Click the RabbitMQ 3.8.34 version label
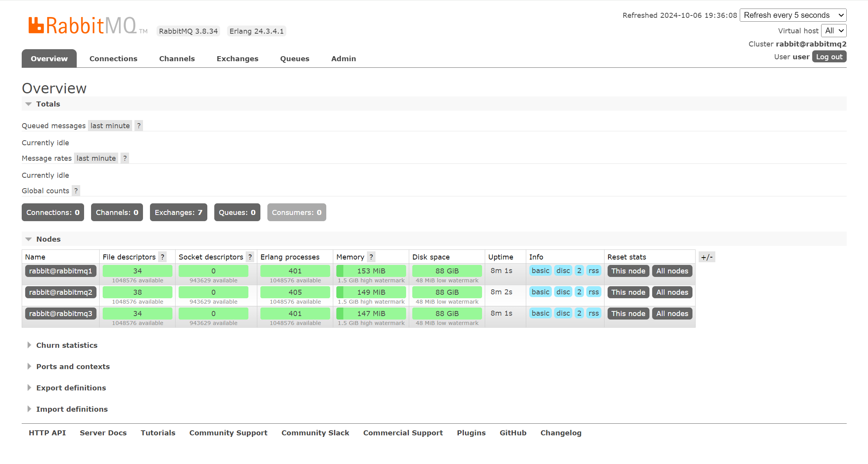868x464 pixels. pyautogui.click(x=188, y=31)
